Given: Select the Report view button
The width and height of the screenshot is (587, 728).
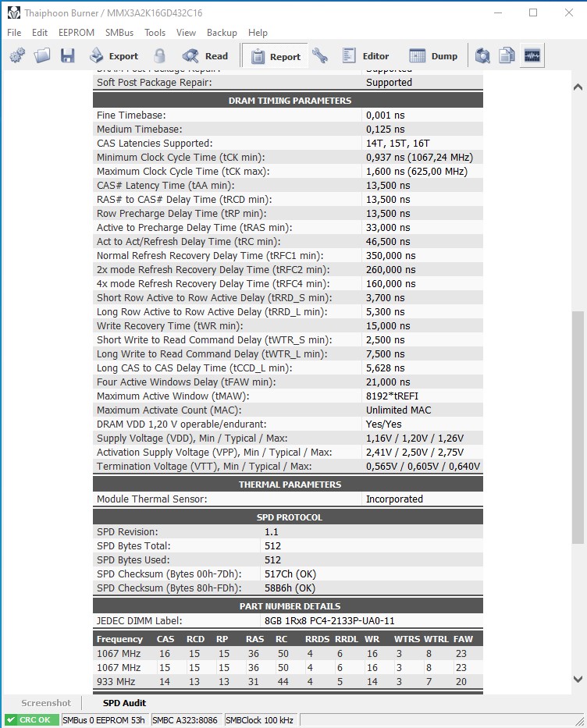Looking at the screenshot, I should coord(276,56).
